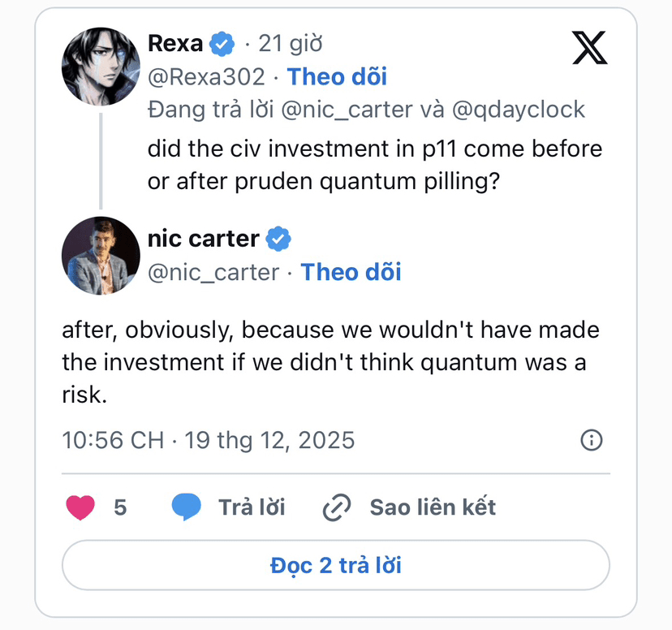The width and height of the screenshot is (672, 630).
Task: Click Sao liên kết copy link text
Action: pos(433,507)
